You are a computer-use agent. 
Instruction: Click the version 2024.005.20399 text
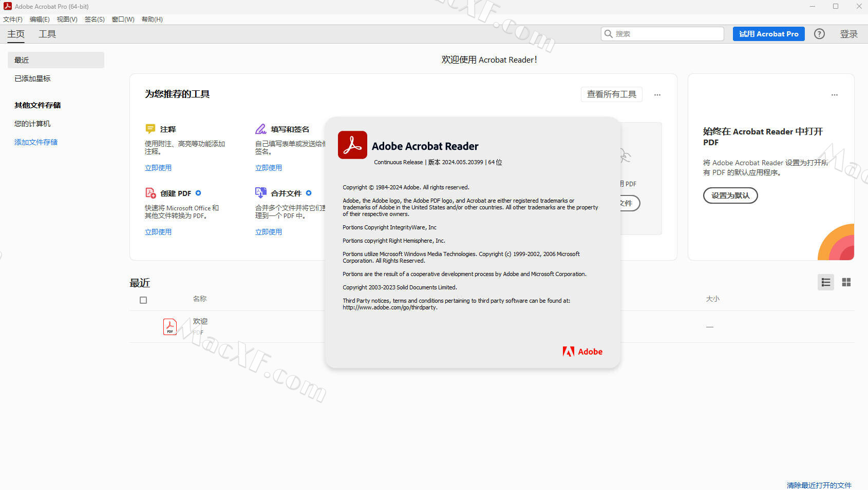pyautogui.click(x=456, y=162)
